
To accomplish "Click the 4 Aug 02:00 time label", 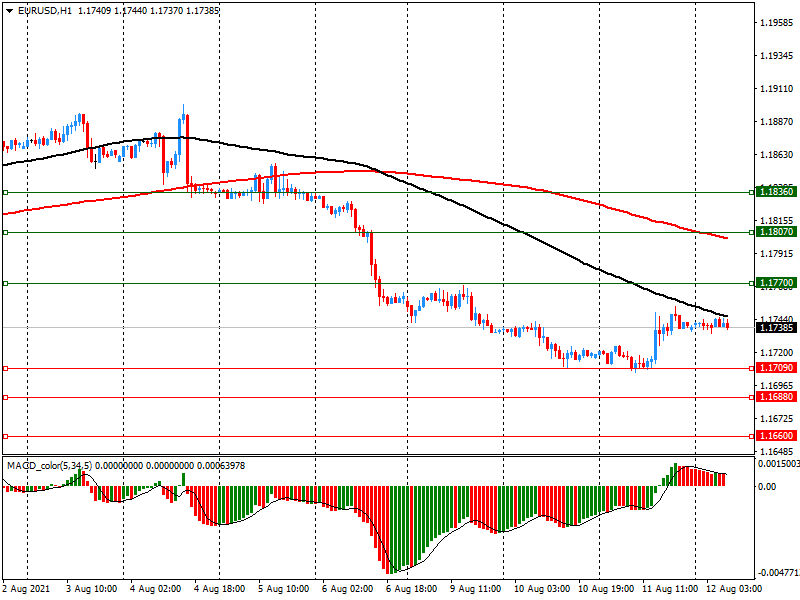I will [x=156, y=589].
